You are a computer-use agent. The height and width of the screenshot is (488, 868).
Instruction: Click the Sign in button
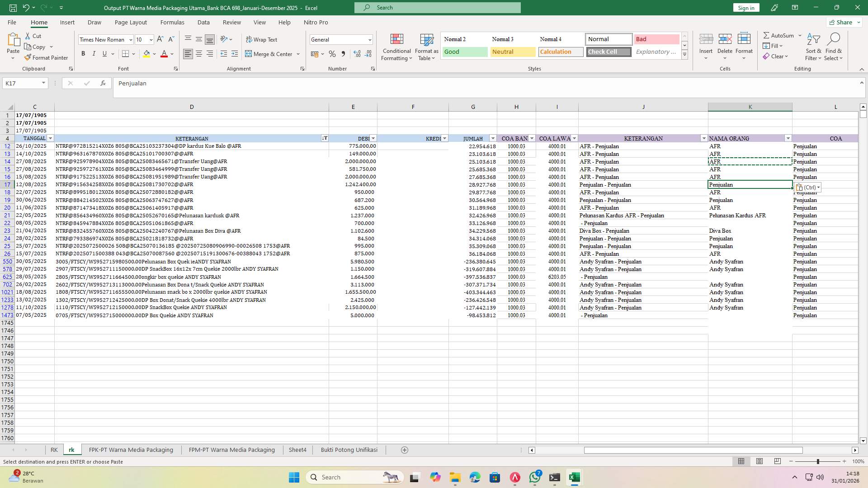point(746,8)
